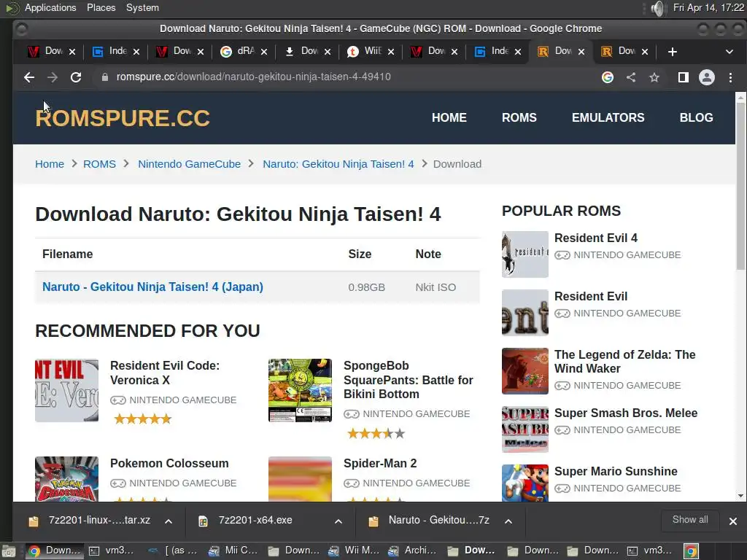Screen dimensions: 747x560
Task: Click star rating under SpongeBob SquarePants
Action: (x=376, y=433)
